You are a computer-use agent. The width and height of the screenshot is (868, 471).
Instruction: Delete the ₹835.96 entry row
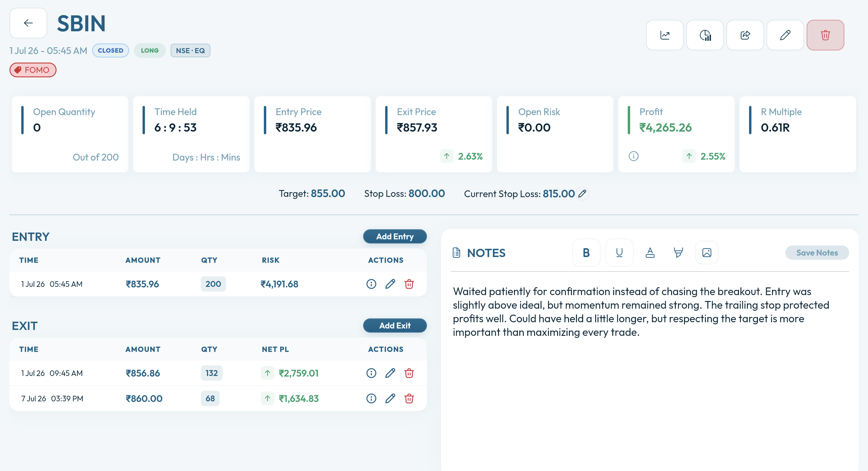[x=409, y=284]
